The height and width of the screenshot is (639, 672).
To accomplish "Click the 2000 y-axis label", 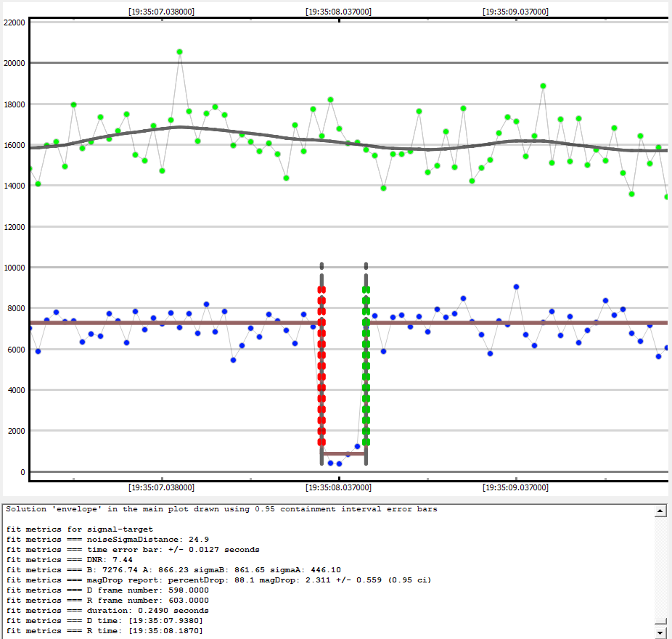I will coord(17,431).
